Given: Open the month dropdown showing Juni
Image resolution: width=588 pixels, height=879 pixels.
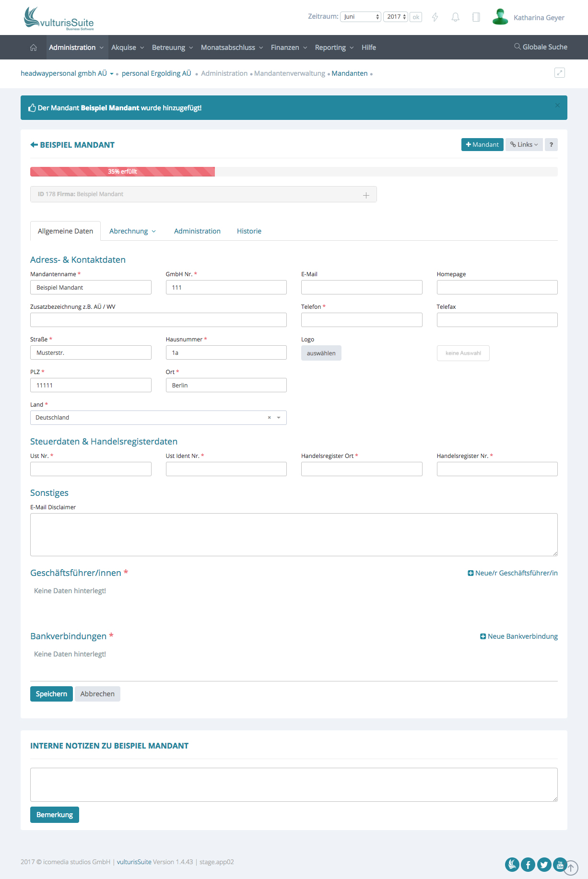Looking at the screenshot, I should 361,17.
